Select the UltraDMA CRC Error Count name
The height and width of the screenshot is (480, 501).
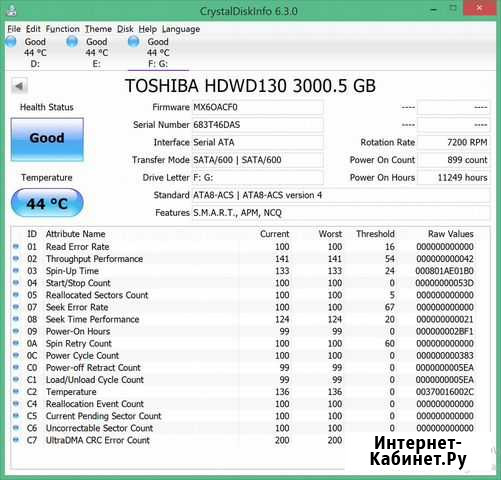[98, 440]
